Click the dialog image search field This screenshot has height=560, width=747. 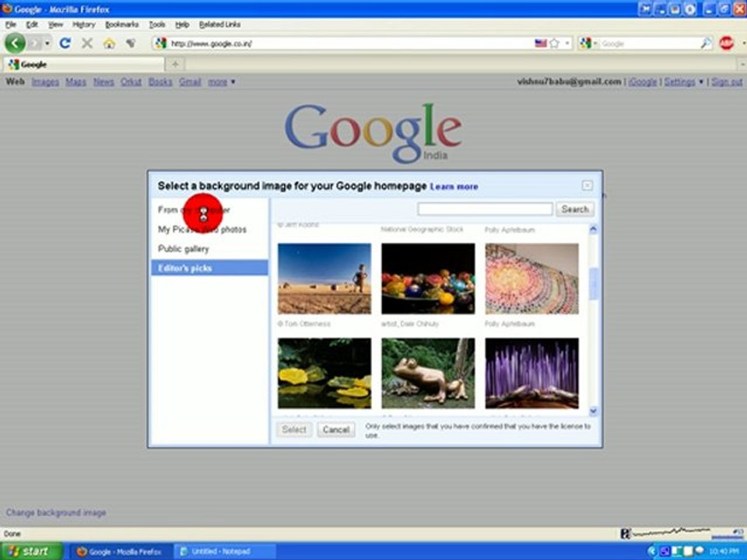(x=485, y=209)
